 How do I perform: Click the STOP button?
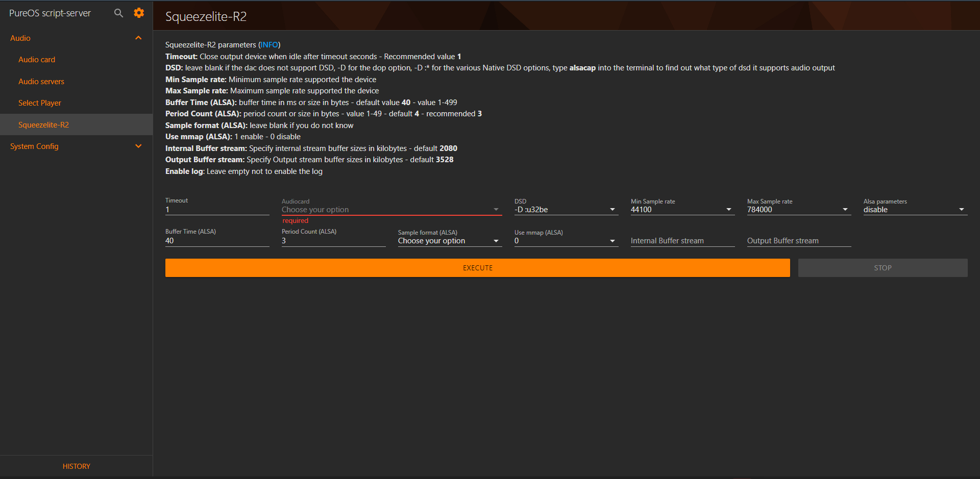point(883,268)
